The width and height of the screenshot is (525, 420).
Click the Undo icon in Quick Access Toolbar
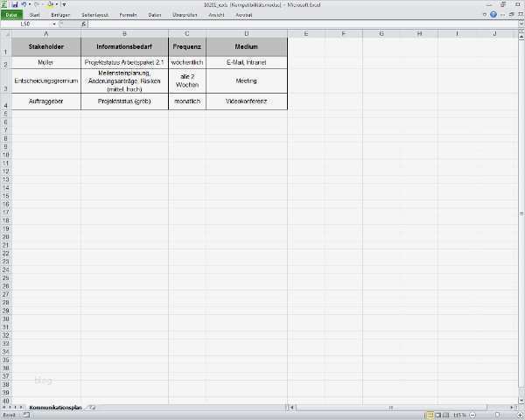(24, 4)
